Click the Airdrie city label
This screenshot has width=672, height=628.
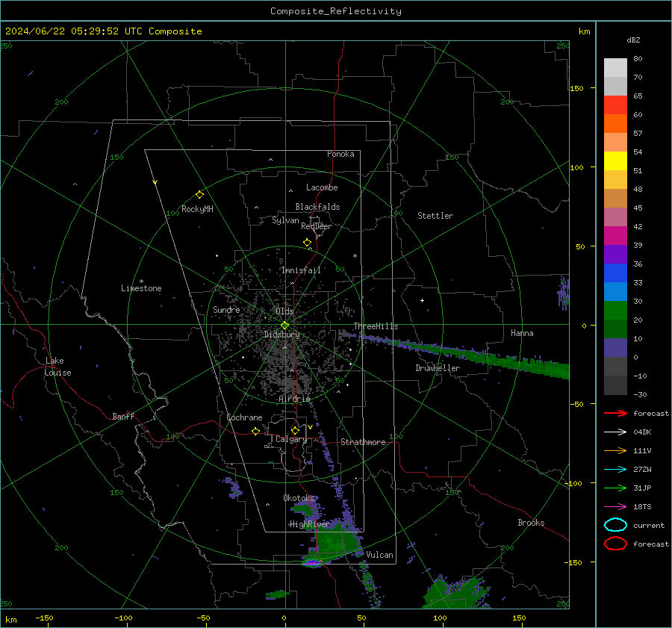[294, 399]
